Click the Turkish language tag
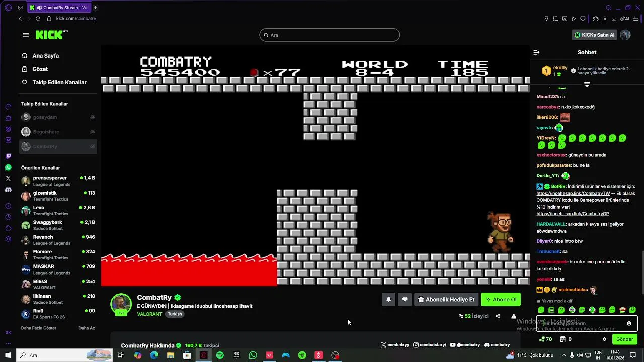This screenshot has height=362, width=644. pos(175,314)
